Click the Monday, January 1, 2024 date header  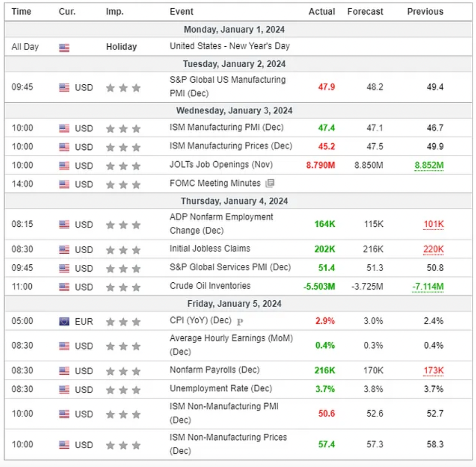[x=234, y=29]
